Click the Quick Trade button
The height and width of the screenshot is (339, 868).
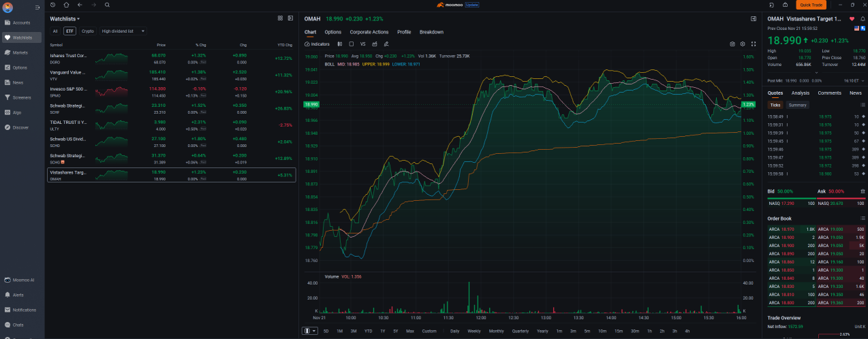tap(811, 5)
